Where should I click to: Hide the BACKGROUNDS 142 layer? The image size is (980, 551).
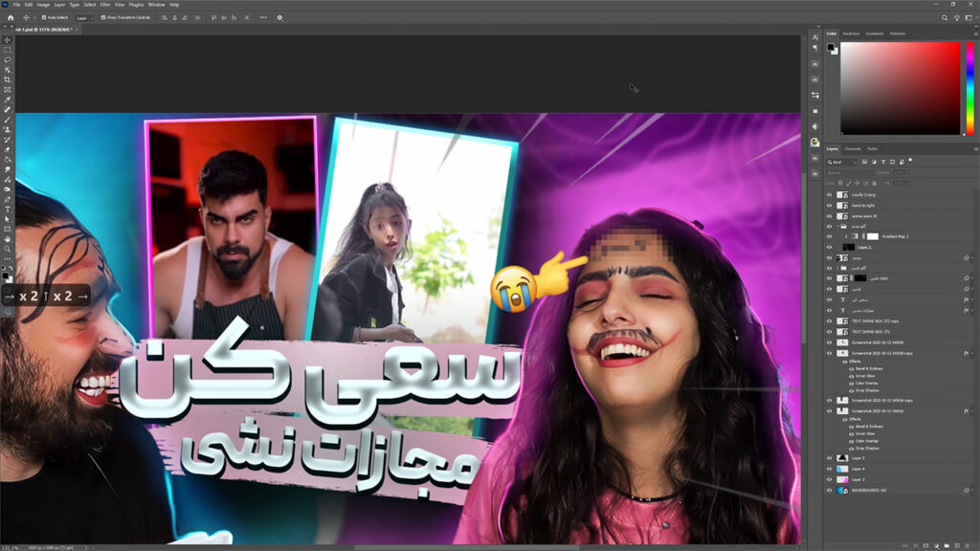830,490
